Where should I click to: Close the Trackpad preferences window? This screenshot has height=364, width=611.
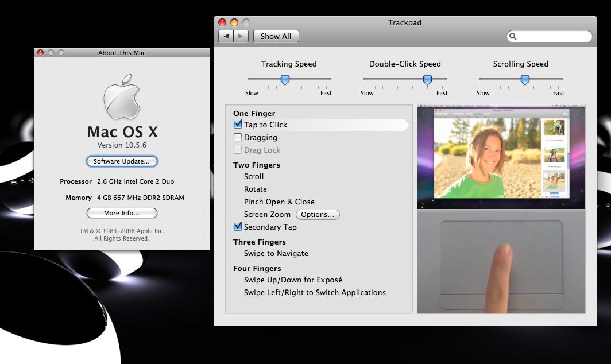coord(222,22)
